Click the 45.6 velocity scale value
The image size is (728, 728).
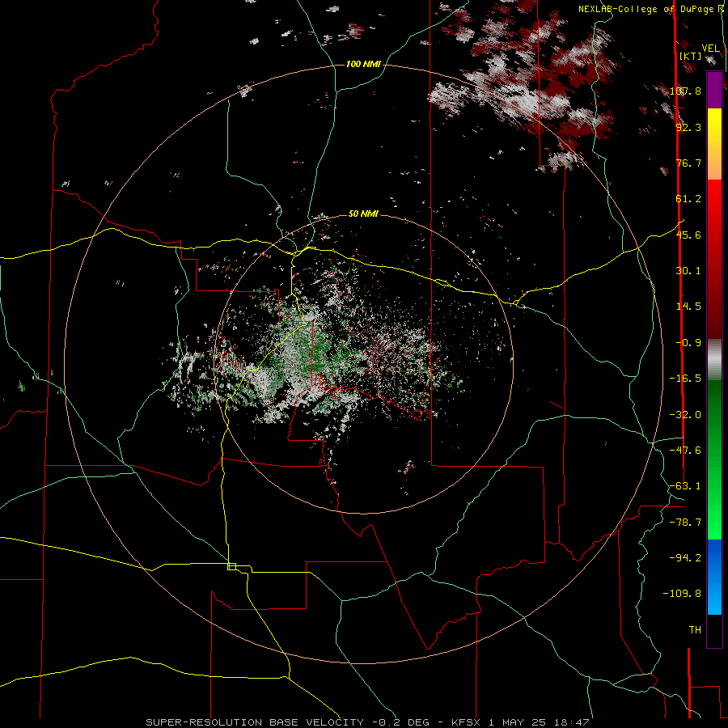688,235
